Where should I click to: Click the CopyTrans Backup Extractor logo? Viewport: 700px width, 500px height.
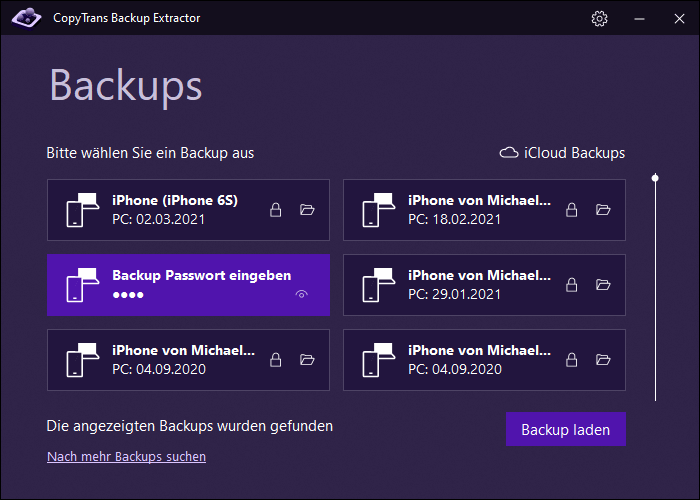tap(26, 18)
